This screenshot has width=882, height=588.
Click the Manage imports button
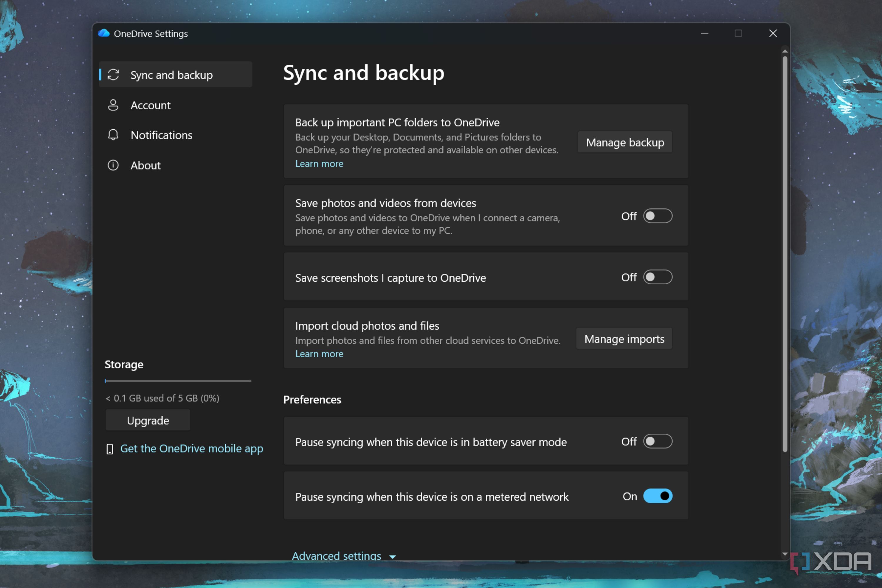624,339
